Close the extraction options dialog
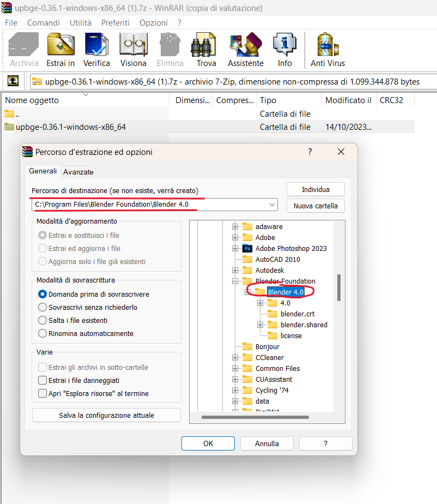Viewport: 437px width, 504px height. [x=341, y=152]
